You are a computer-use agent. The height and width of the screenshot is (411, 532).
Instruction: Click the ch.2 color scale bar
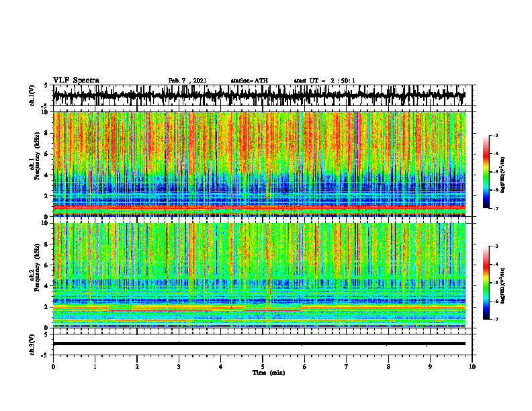click(486, 283)
